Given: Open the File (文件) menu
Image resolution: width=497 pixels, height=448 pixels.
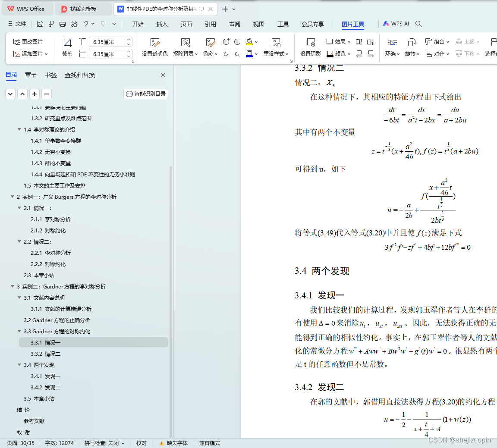Looking at the screenshot, I should pyautogui.click(x=17, y=24).
